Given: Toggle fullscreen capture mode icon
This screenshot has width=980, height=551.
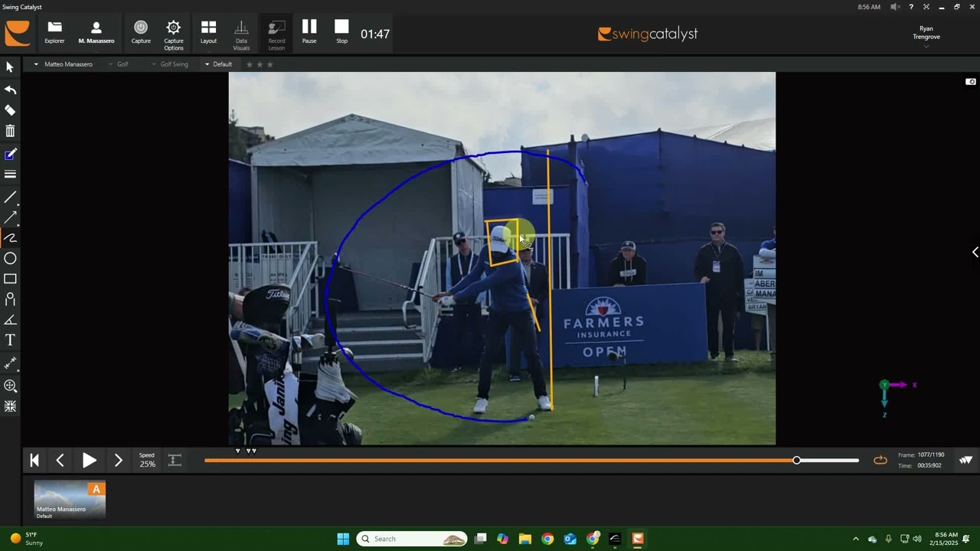Looking at the screenshot, I should 926,7.
